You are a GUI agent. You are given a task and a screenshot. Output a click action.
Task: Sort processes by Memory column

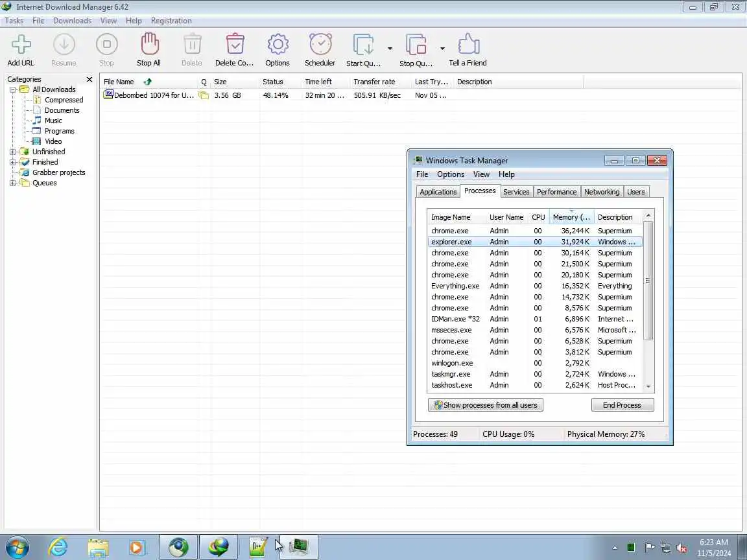571,217
